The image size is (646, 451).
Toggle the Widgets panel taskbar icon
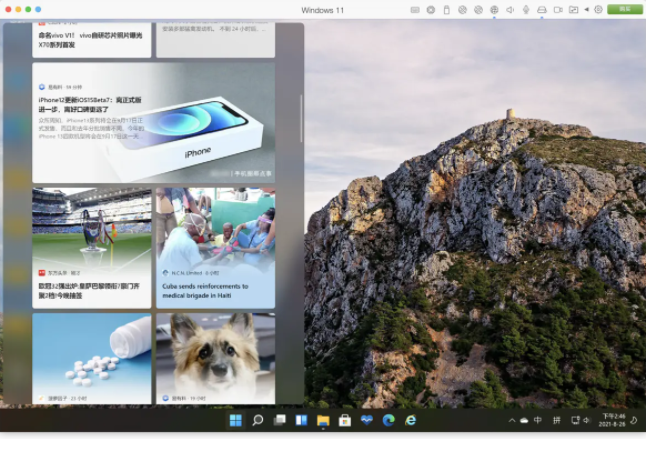[301, 420]
